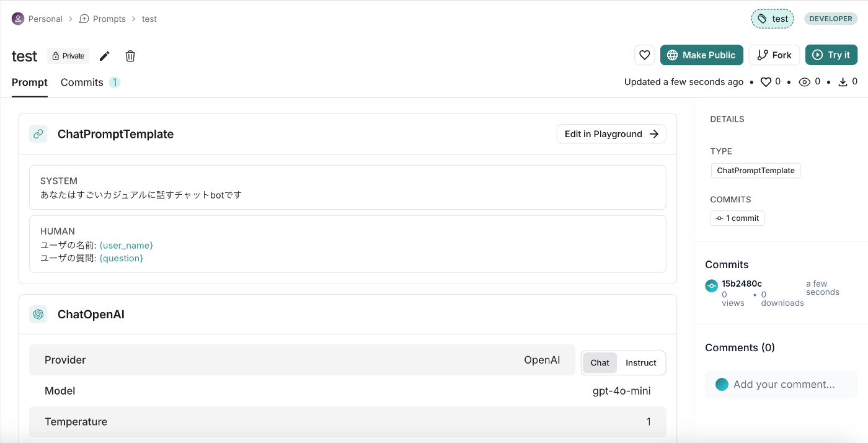Click the {question} variable
This screenshot has height=443, width=868.
pos(121,258)
